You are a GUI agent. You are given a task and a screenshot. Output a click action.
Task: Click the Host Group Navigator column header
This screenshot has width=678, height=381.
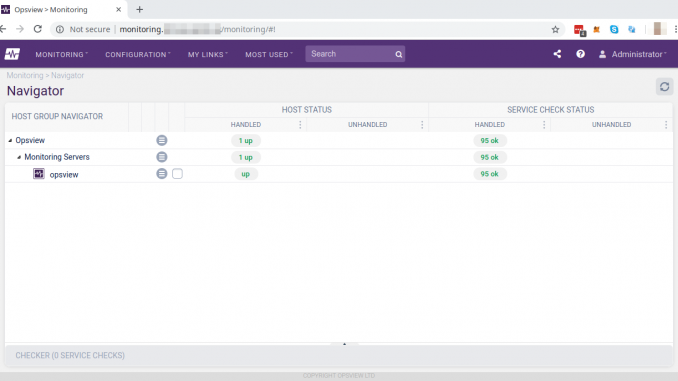pyautogui.click(x=57, y=116)
